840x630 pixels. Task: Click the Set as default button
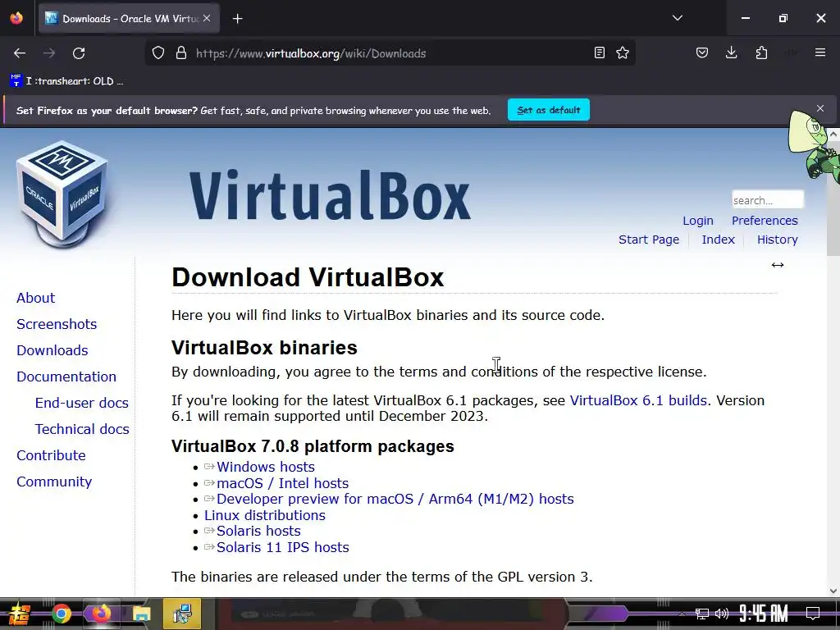point(549,110)
